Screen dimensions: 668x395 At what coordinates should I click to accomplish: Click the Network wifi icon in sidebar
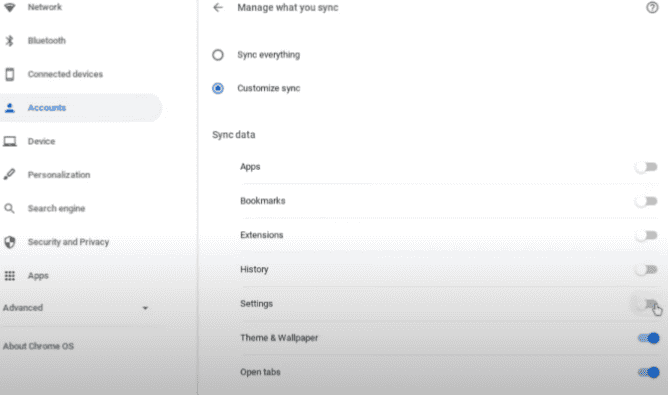coord(9,7)
